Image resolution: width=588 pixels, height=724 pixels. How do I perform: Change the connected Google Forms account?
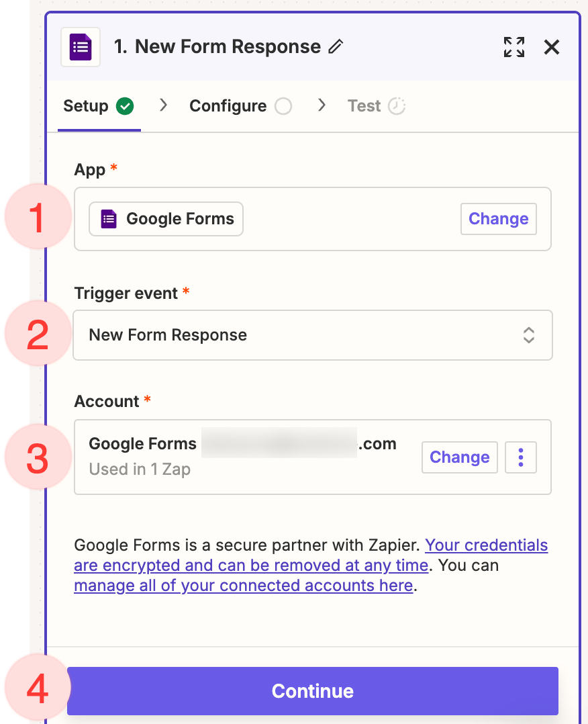pyautogui.click(x=459, y=457)
